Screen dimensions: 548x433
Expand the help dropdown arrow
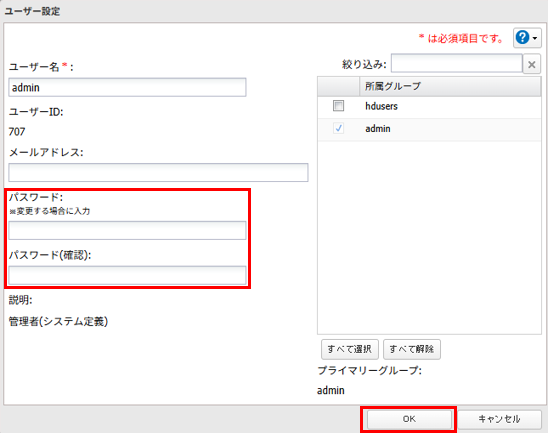[x=535, y=38]
